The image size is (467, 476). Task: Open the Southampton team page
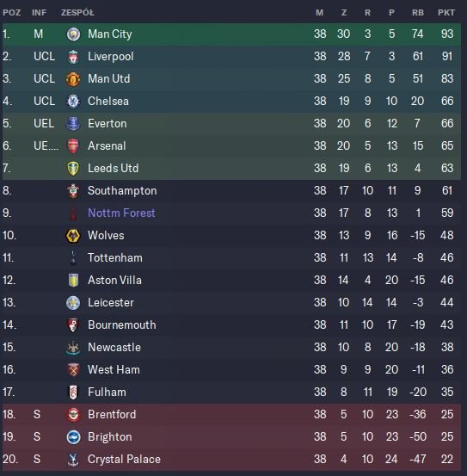(122, 190)
